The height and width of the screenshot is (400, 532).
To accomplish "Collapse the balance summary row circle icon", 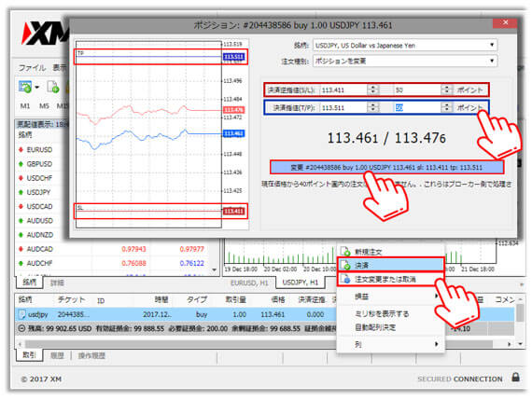I will [21, 328].
